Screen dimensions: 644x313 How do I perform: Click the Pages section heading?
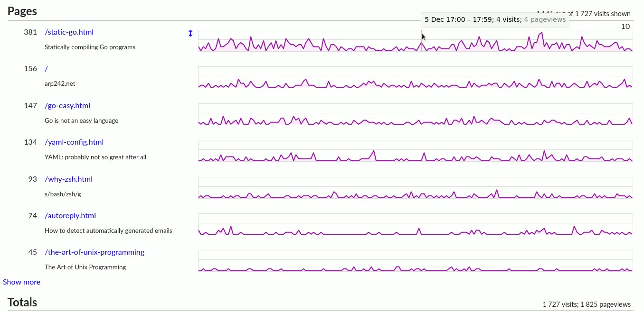22,11
